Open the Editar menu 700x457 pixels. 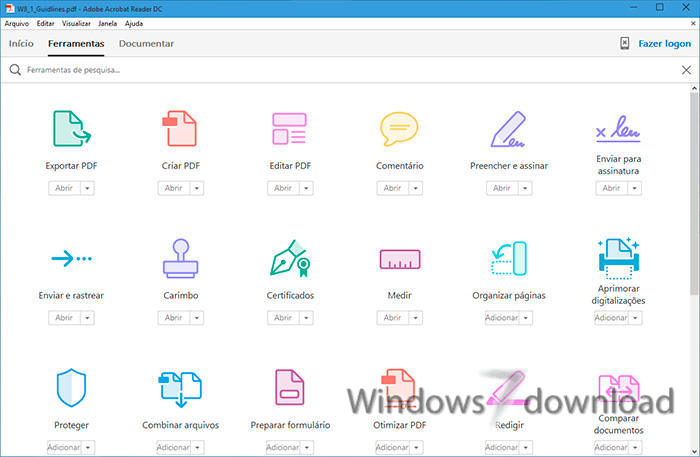(x=45, y=24)
